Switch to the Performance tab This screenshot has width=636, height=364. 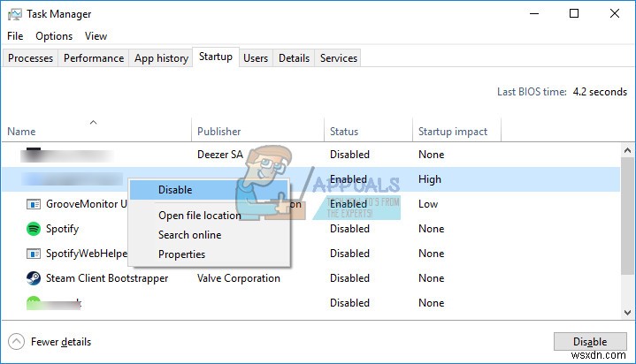[x=94, y=58]
